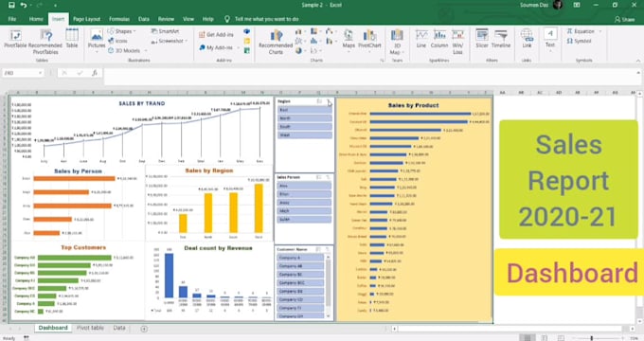Switch to the Page Layout tab
The height and width of the screenshot is (341, 644).
[87, 19]
